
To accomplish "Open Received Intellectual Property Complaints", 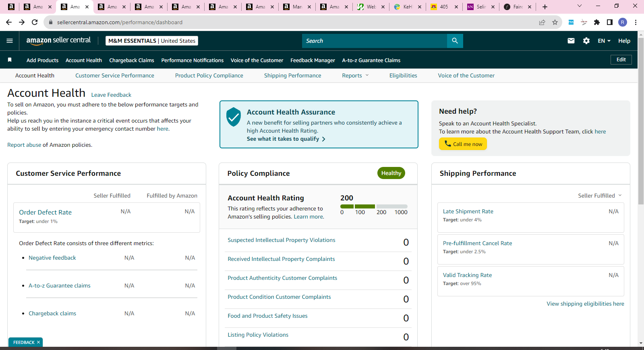I will point(281,259).
